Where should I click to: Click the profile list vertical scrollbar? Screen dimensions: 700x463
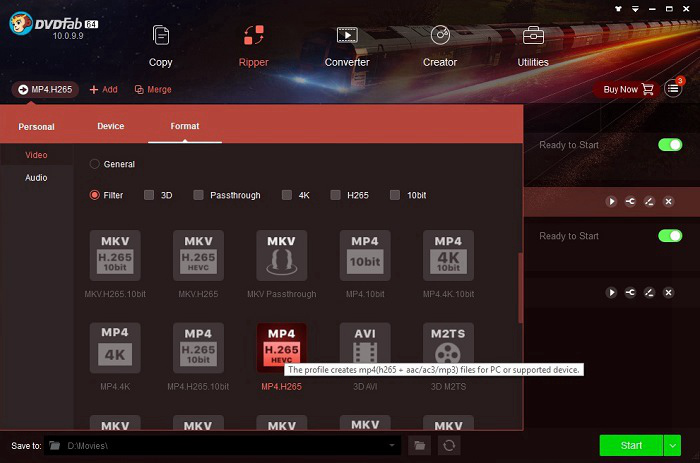tap(520, 288)
